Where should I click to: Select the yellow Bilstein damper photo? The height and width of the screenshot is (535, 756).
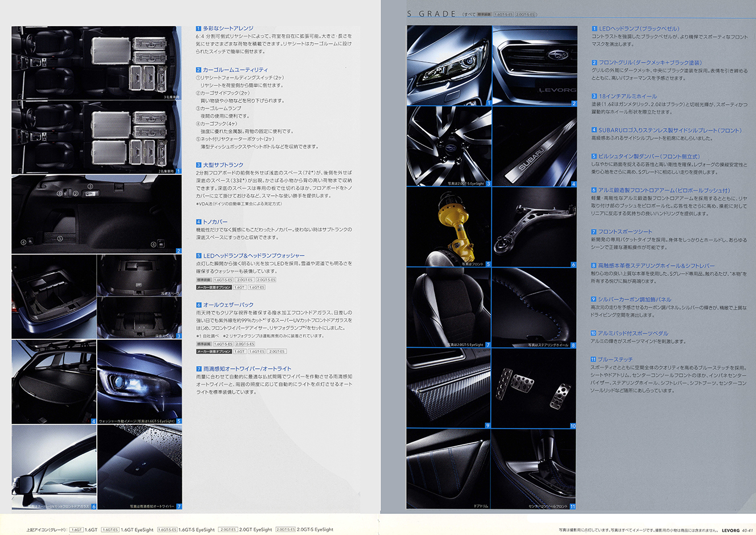click(x=449, y=228)
